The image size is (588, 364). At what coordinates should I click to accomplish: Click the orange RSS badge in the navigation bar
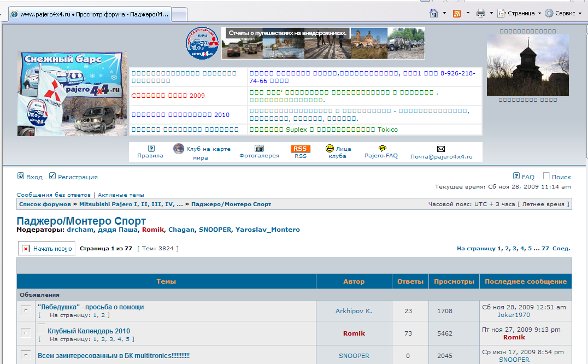coord(301,149)
